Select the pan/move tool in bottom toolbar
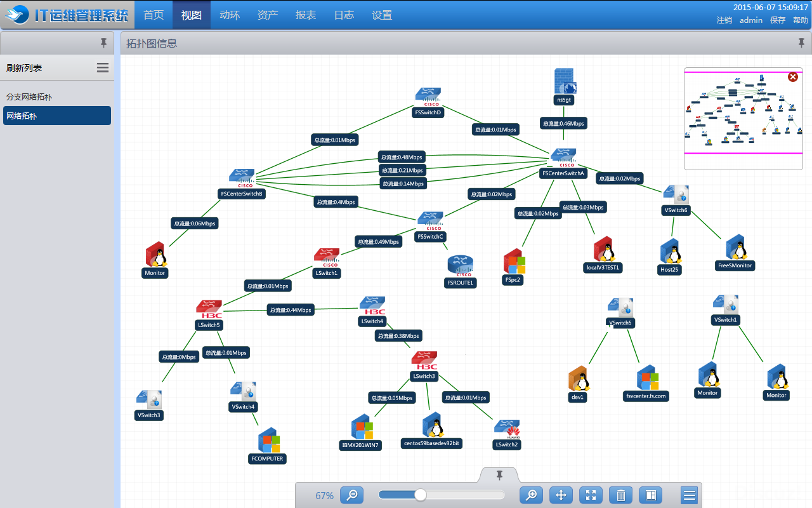Image resolution: width=812 pixels, height=508 pixels. [x=561, y=495]
